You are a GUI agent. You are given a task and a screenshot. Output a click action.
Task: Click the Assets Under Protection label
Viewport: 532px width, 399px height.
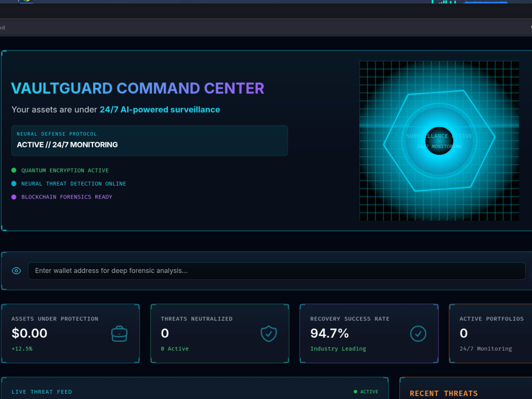55,319
